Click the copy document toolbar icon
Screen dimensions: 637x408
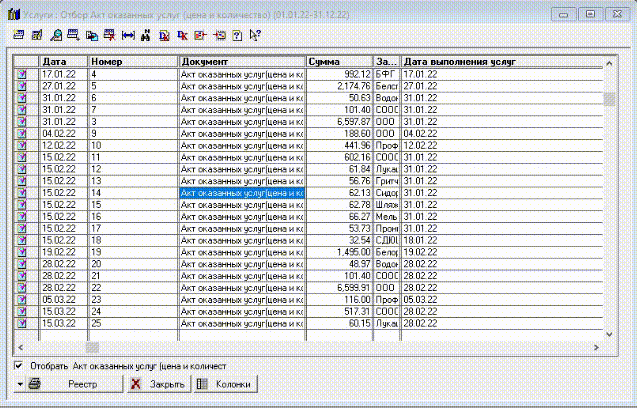pyautogui.click(x=92, y=35)
